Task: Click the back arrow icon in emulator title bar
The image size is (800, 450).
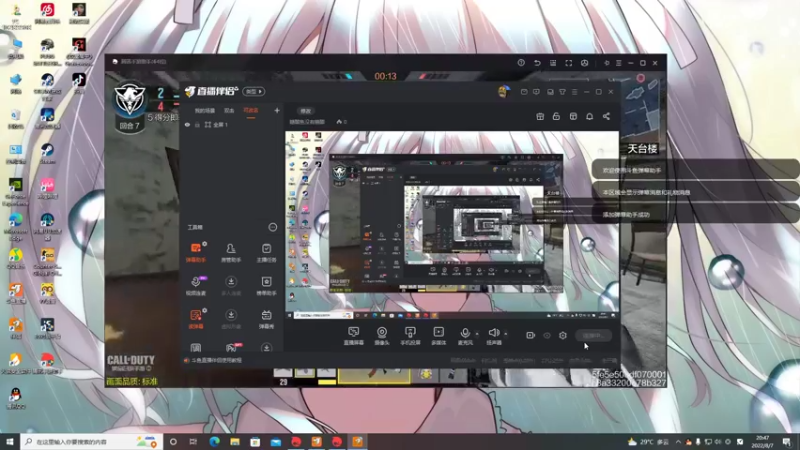Action: coord(537,63)
